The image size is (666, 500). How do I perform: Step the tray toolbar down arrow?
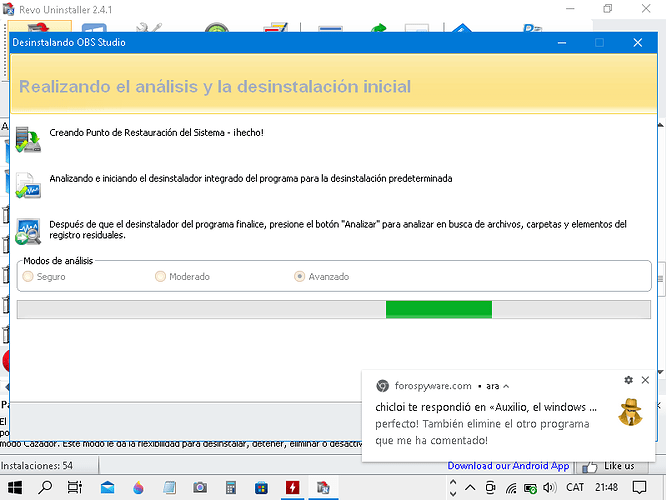[453, 493]
